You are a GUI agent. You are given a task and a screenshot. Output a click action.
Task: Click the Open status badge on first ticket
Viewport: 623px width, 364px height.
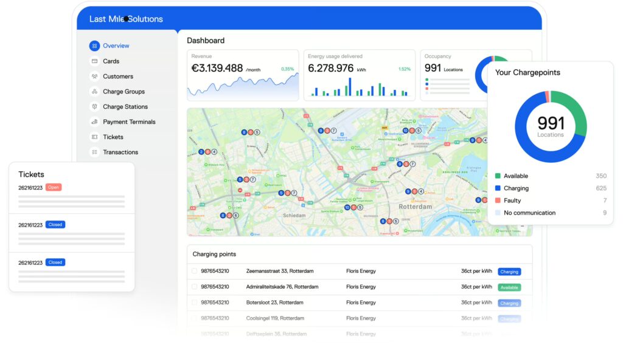[54, 187]
